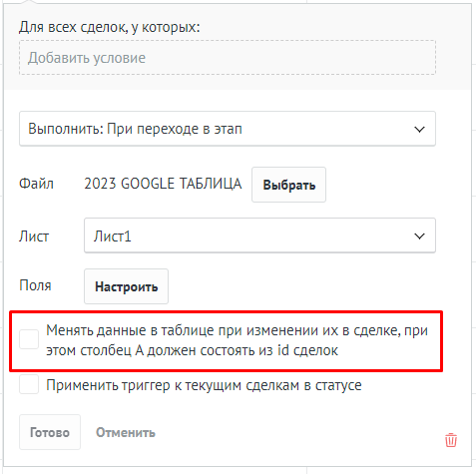The height and width of the screenshot is (474, 476).
Task: Click the file name "2023 GOOGLE ТАБЛИЦА"
Action: pos(163,184)
